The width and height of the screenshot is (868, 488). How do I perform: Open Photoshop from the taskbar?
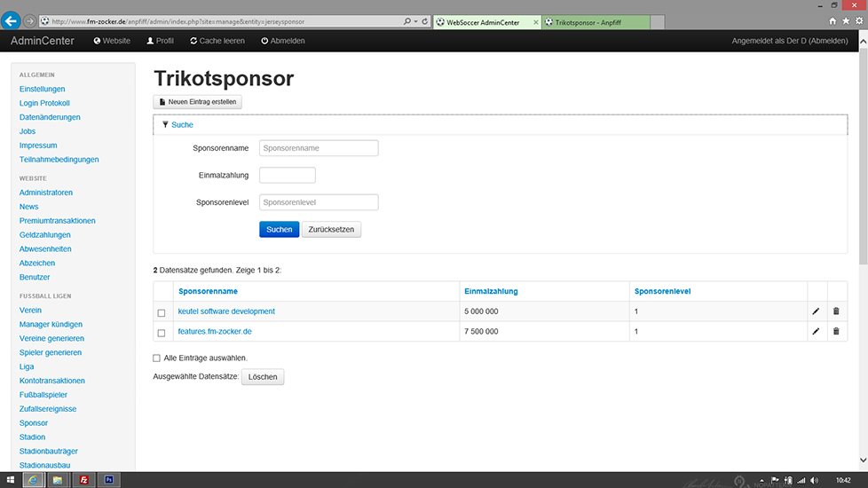point(108,480)
